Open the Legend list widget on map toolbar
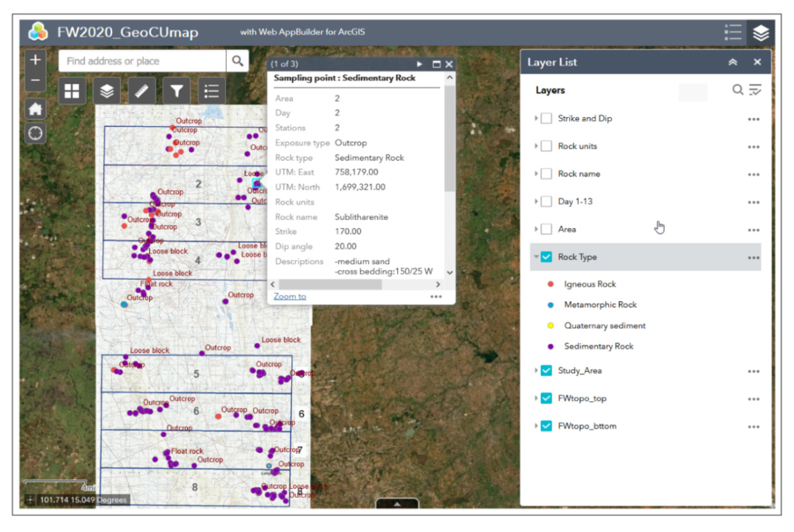The width and height of the screenshot is (794, 532). [x=211, y=91]
